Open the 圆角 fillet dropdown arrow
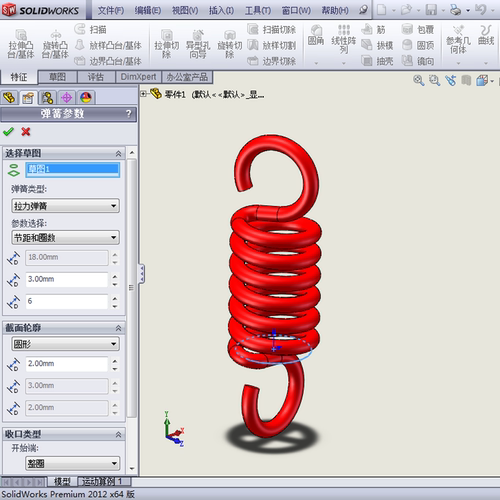The image size is (500, 500). coord(316,63)
